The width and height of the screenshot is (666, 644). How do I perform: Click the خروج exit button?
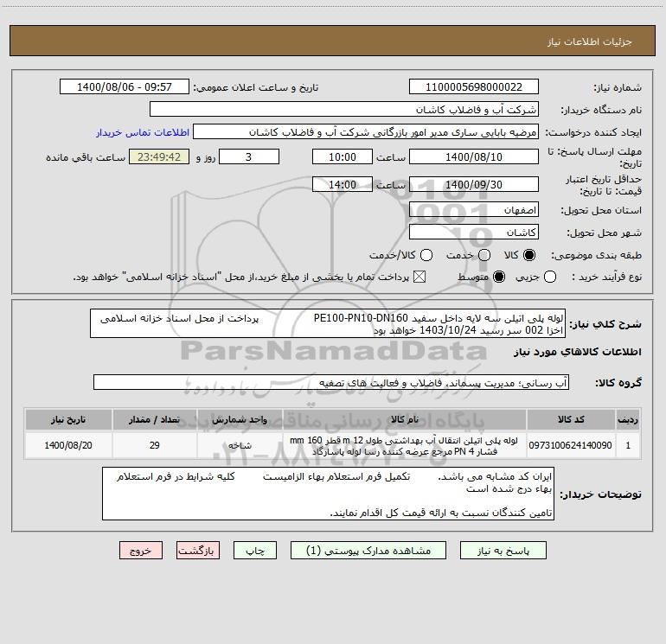[x=141, y=551]
